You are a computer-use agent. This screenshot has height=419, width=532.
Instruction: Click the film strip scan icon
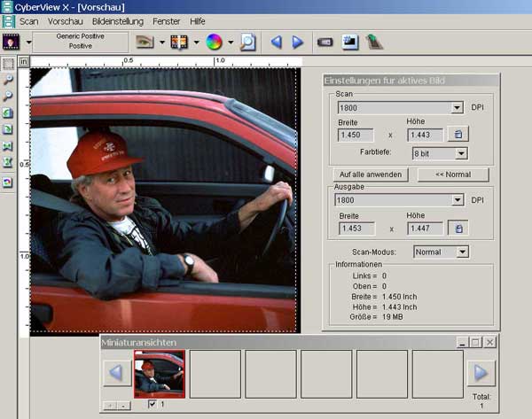[x=179, y=42]
